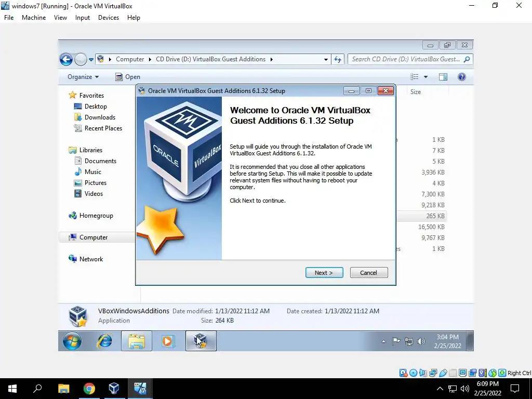Click the Size column header

tap(415, 92)
